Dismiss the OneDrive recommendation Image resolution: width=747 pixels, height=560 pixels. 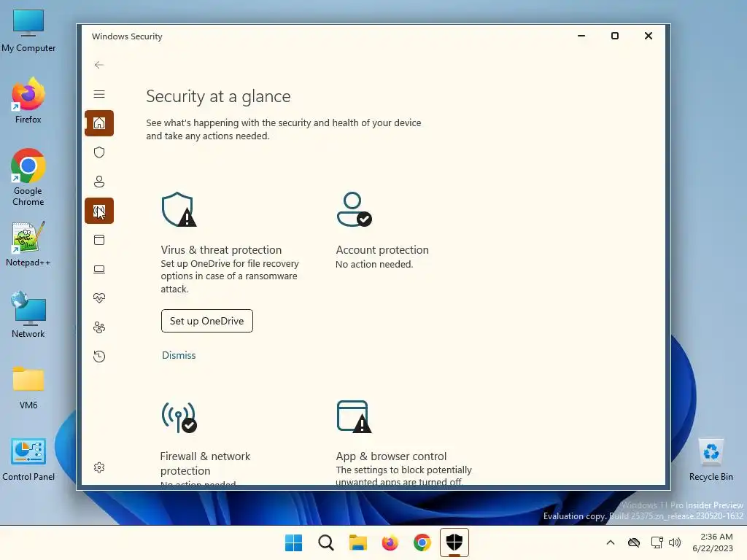pyautogui.click(x=179, y=355)
